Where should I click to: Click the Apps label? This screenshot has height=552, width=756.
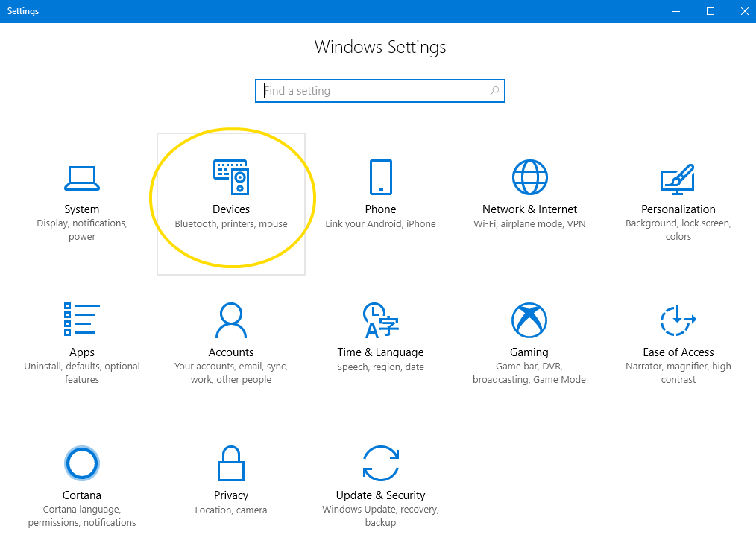click(82, 352)
